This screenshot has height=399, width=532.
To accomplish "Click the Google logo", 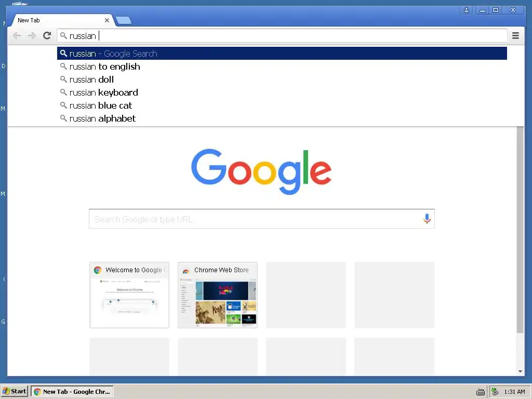I will [x=261, y=171].
